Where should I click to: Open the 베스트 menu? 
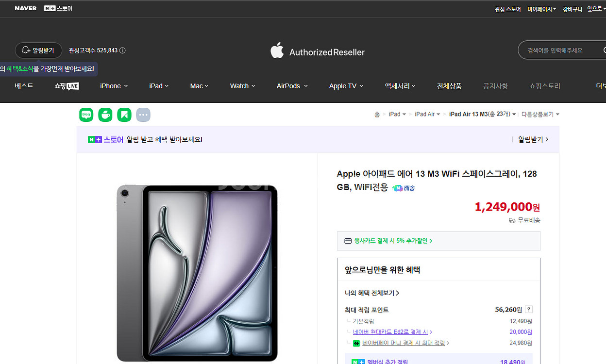click(24, 86)
